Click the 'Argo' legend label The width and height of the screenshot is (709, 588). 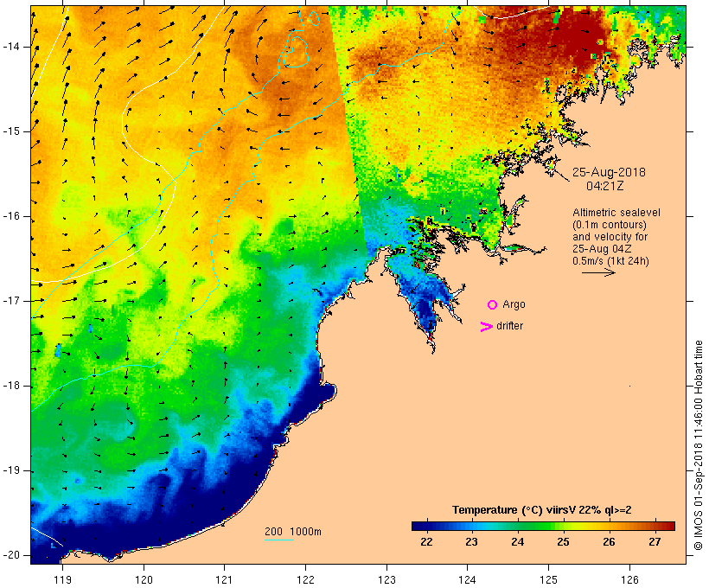point(514,305)
